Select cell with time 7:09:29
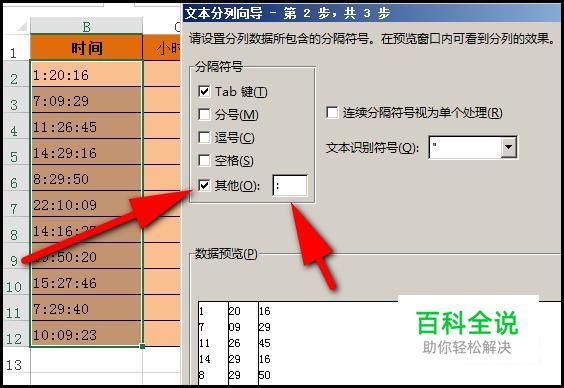This screenshot has width=564, height=388. click(86, 100)
